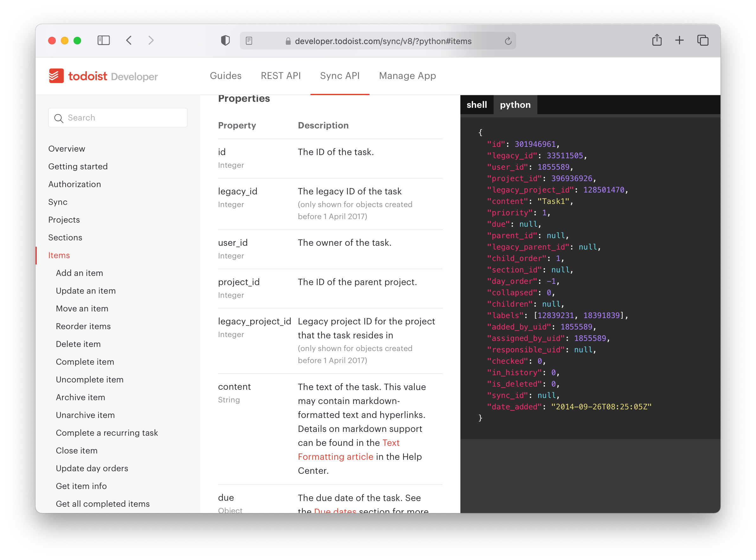Screen dimensions: 756x560
Task: Open the Complete a recurring task page
Action: click(107, 433)
